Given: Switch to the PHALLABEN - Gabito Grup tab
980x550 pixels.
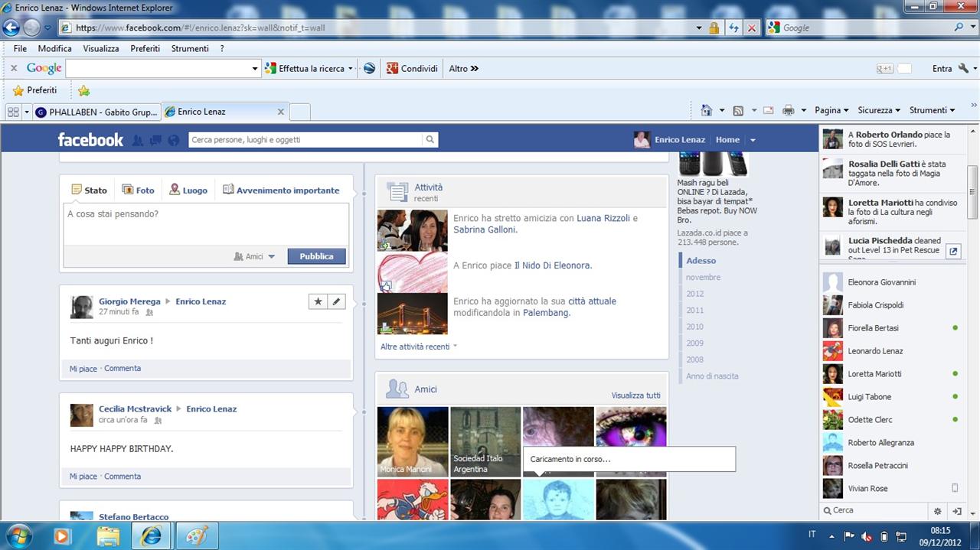Looking at the screenshot, I should click(96, 112).
